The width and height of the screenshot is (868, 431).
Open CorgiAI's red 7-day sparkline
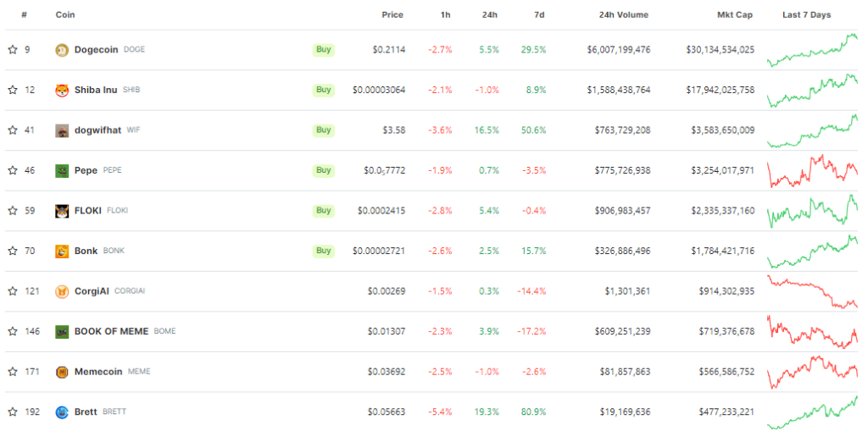tap(812, 291)
